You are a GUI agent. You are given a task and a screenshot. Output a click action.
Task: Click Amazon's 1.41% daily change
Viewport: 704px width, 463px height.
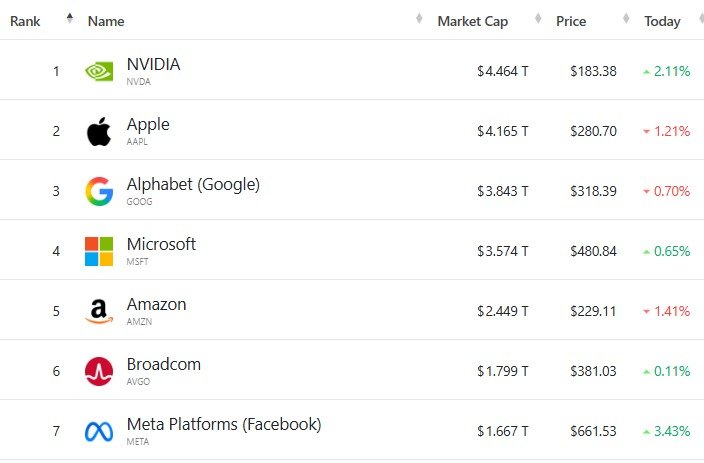[671, 311]
